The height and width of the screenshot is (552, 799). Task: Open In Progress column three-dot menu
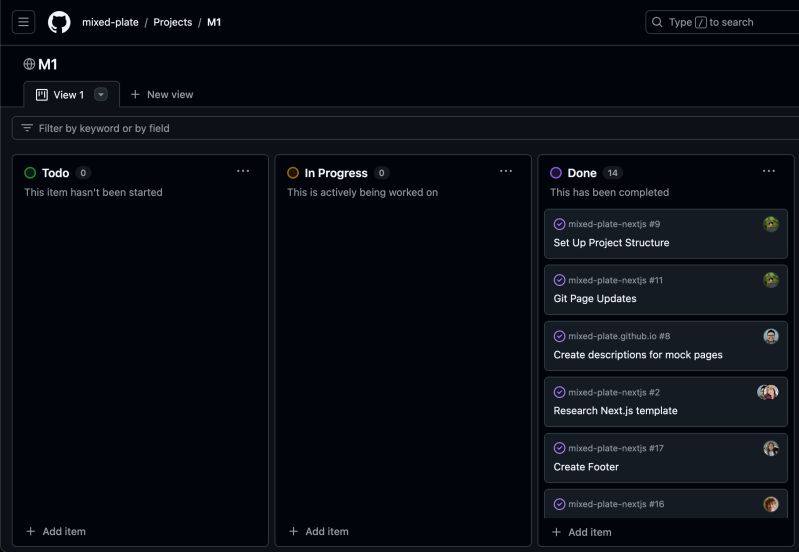[506, 171]
